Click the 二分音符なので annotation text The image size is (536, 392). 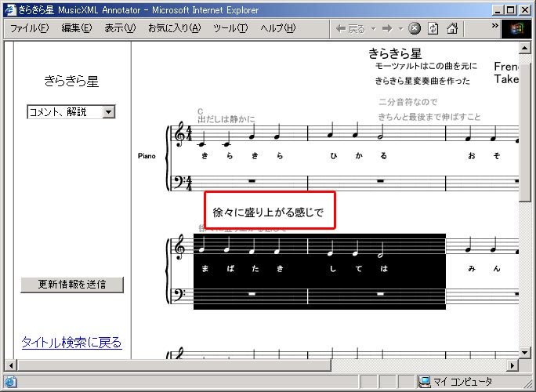coord(407,102)
